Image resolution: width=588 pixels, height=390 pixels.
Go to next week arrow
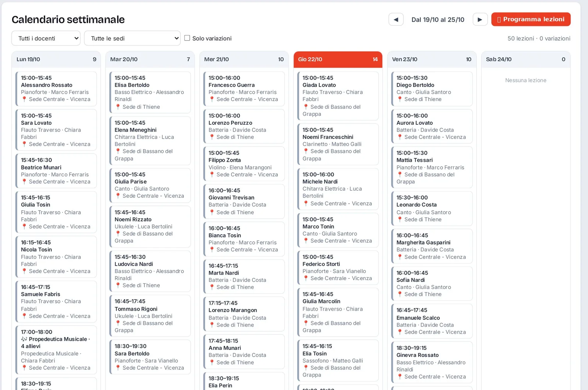tap(480, 19)
